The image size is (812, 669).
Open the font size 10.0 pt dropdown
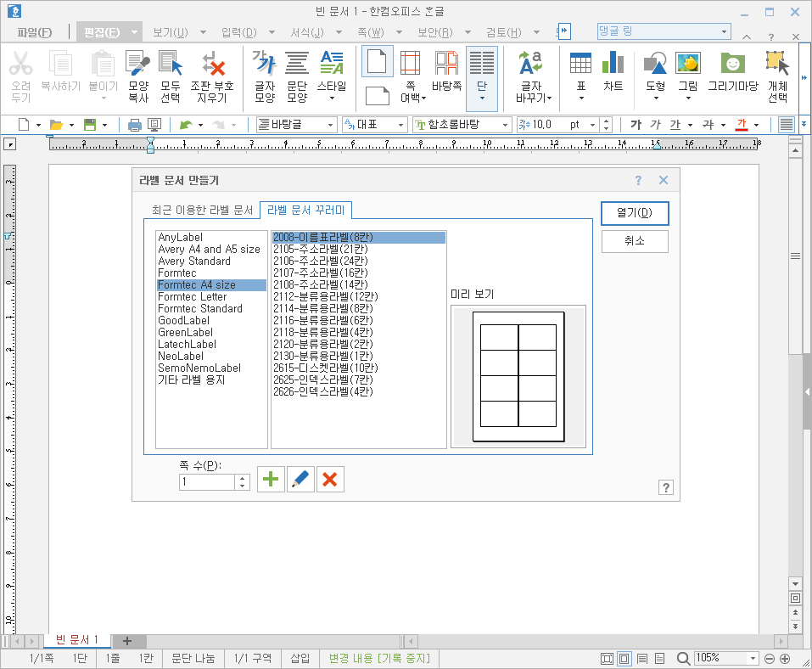pyautogui.click(x=592, y=125)
